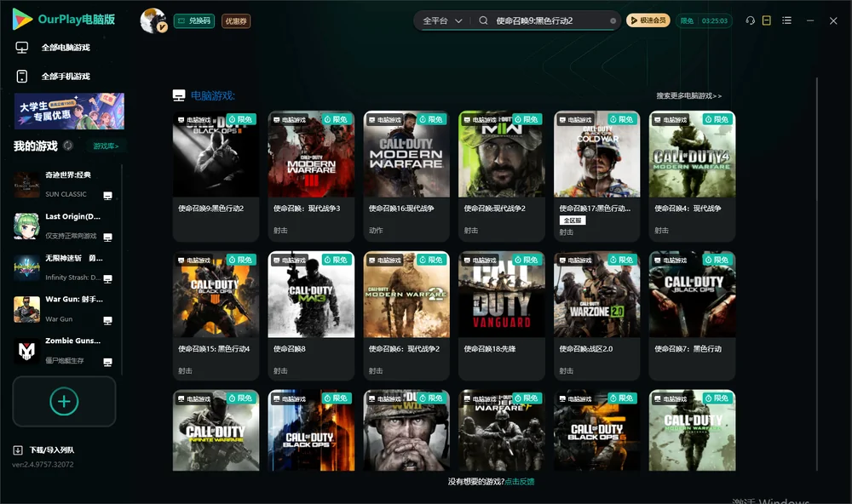
Task: Click the search magnifier icon
Action: 483,20
